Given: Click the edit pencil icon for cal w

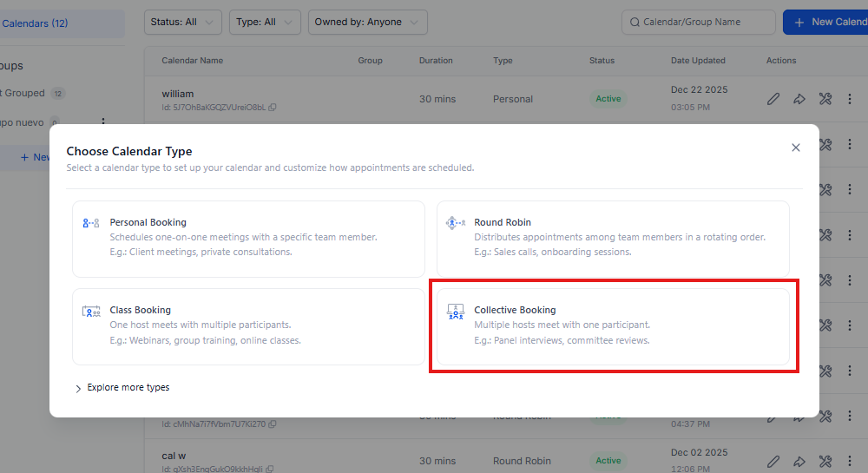Looking at the screenshot, I should point(773,462).
